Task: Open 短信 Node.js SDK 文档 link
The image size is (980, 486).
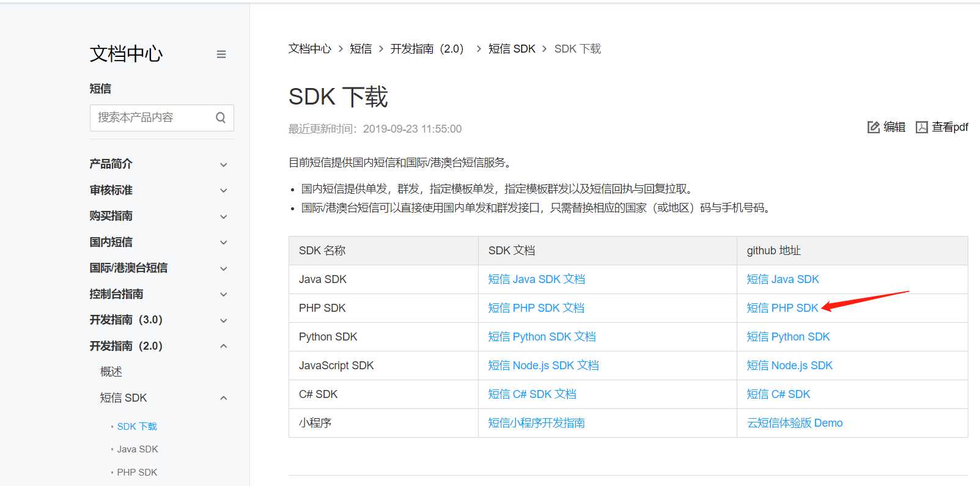Action: click(543, 366)
